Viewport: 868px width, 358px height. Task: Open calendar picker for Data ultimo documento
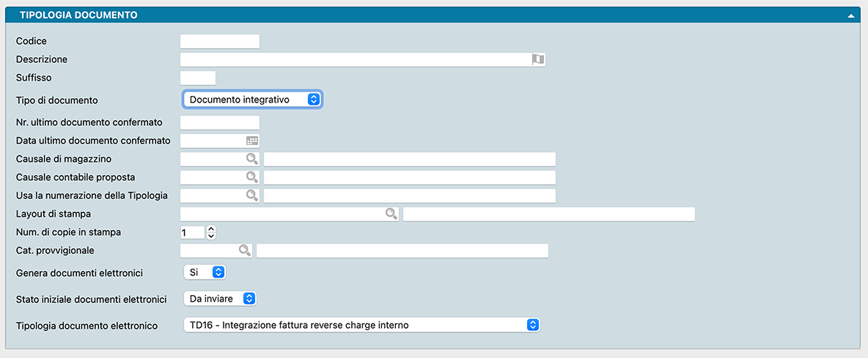(x=252, y=141)
